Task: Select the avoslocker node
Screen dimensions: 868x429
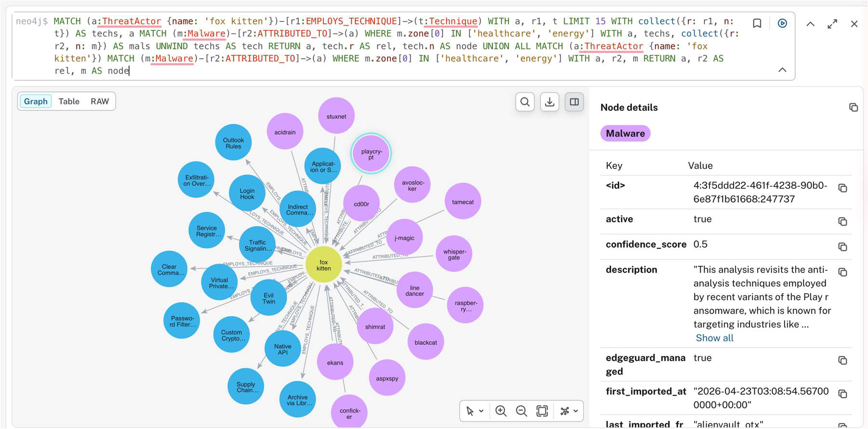Action: pos(413,185)
